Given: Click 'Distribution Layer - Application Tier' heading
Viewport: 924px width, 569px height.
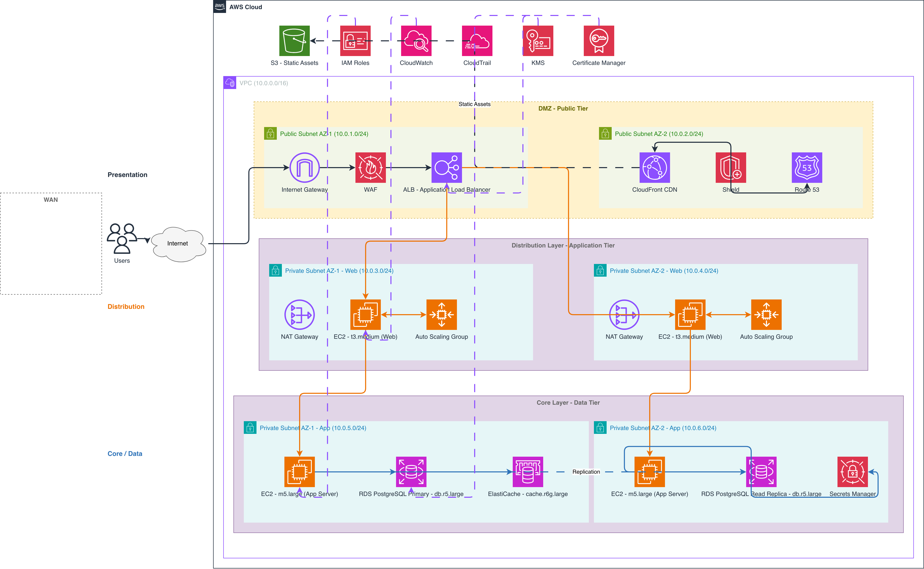Looking at the screenshot, I should [563, 245].
